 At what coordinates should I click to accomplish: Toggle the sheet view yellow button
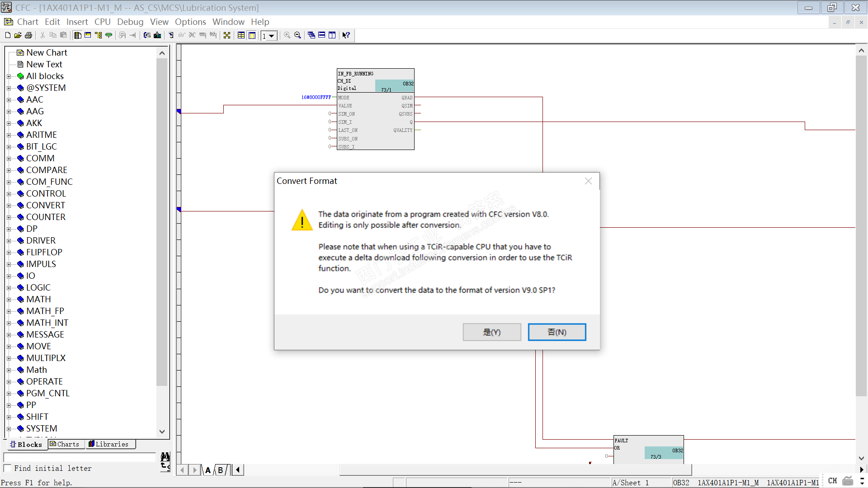coord(252,35)
